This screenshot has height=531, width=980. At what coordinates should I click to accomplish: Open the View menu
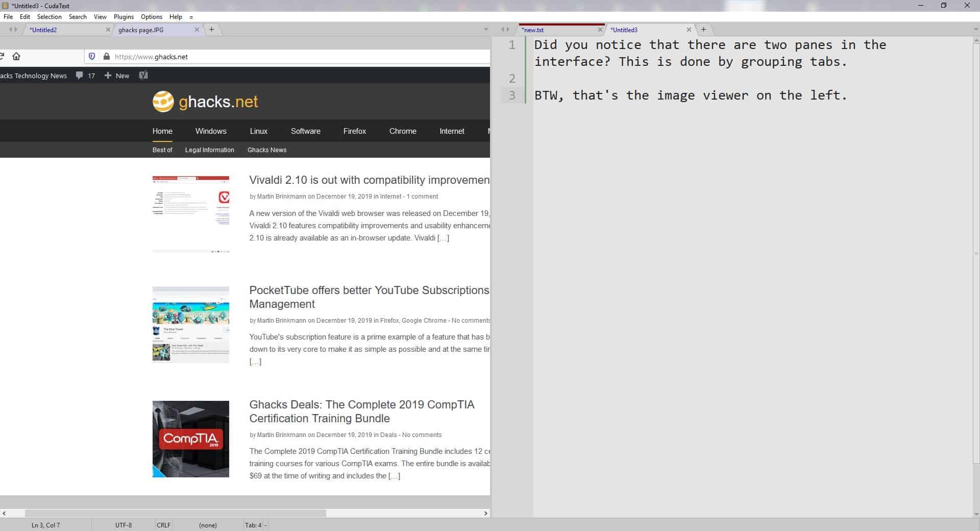point(100,17)
